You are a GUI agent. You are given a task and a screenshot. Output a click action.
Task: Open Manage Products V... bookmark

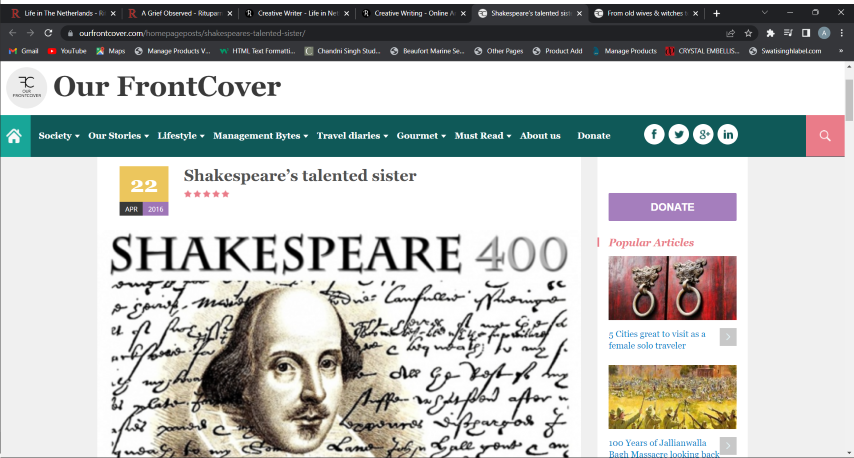(172, 51)
